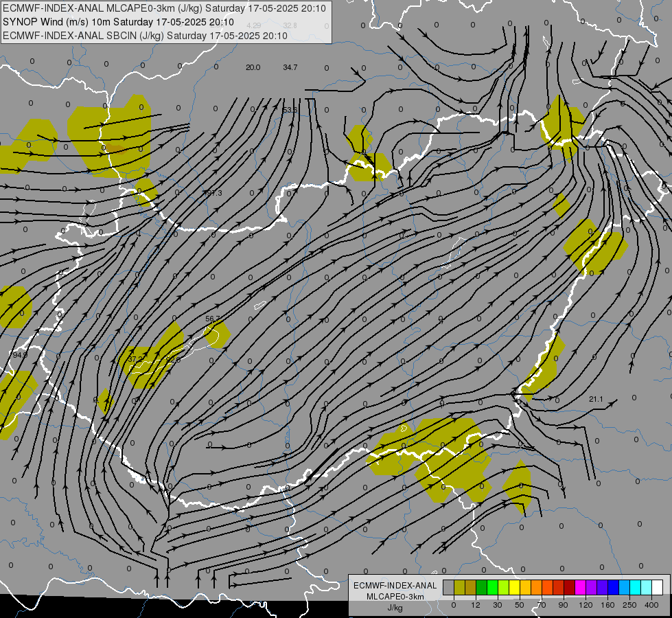Screen dimensions: 672x618
Task: Click the pure yellow legend swatch
Action: point(514,588)
